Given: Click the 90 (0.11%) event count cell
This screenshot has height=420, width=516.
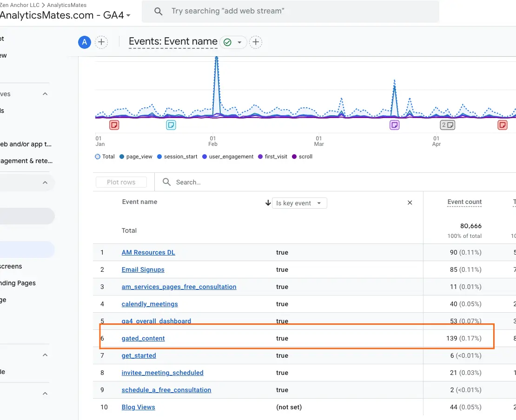Looking at the screenshot, I should click(465, 253).
